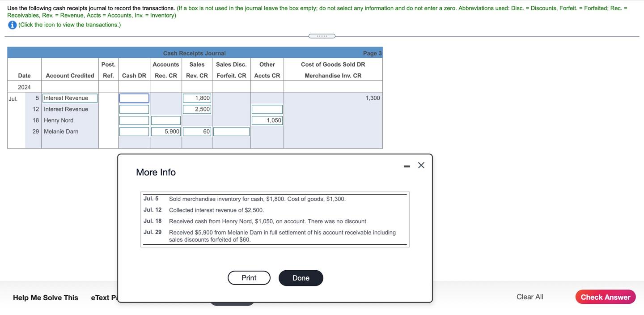
Task: Click the dark button behind the dialog
Action: [232, 303]
